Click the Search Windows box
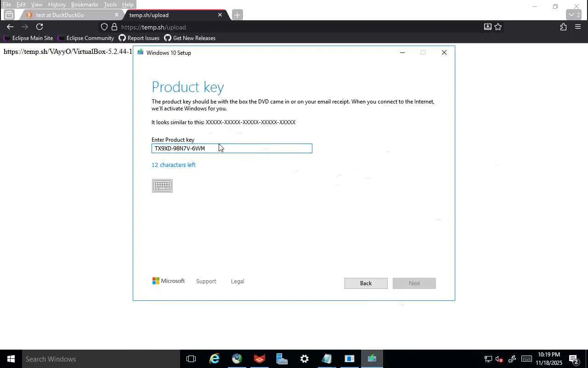This screenshot has width=588, height=368. pos(101,359)
